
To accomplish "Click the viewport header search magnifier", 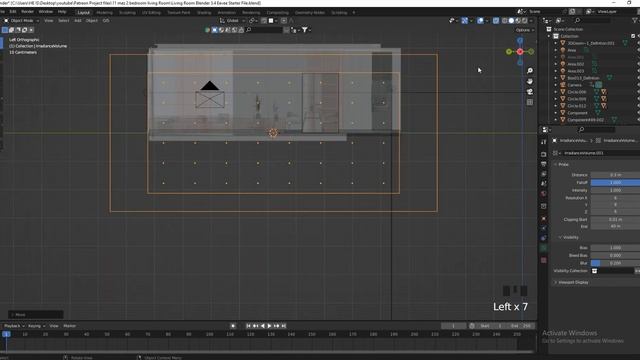I will [x=249, y=30].
